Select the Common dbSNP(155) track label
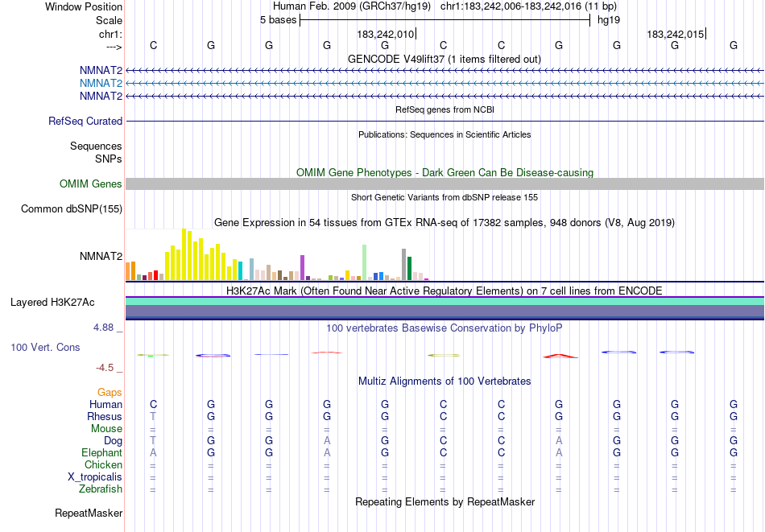Viewport: 765px width, 532px height. click(x=72, y=208)
